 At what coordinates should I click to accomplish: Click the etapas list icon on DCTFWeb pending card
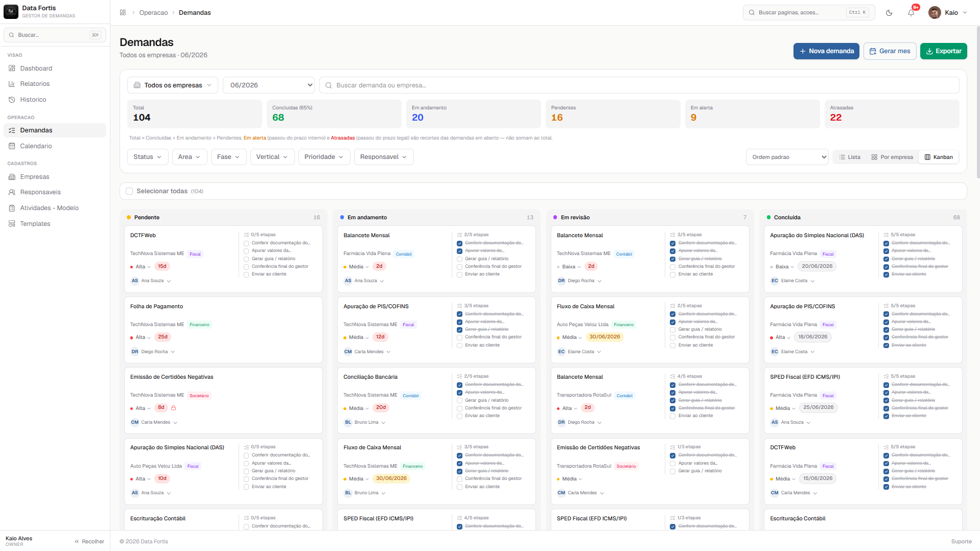pos(246,235)
